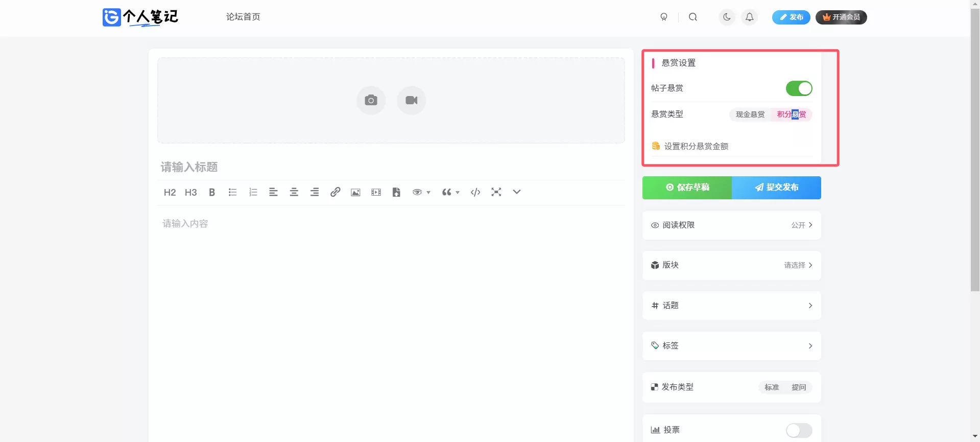The width and height of the screenshot is (980, 442).
Task: Click the lightbulb icon in the header
Action: [x=664, y=17]
